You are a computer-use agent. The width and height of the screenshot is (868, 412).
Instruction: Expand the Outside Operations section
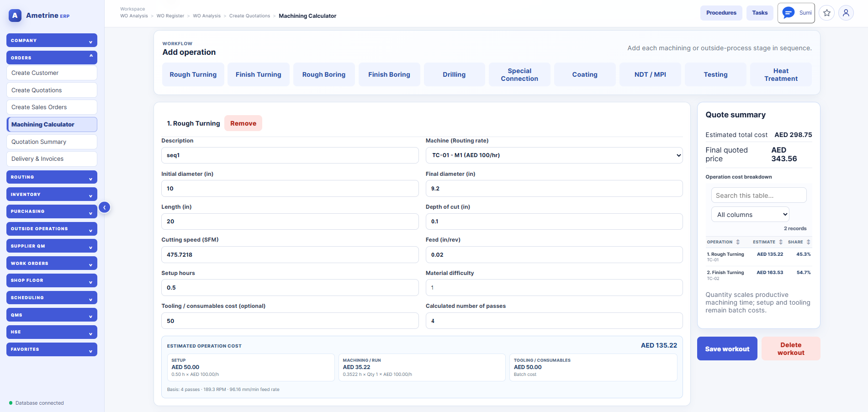(52, 229)
